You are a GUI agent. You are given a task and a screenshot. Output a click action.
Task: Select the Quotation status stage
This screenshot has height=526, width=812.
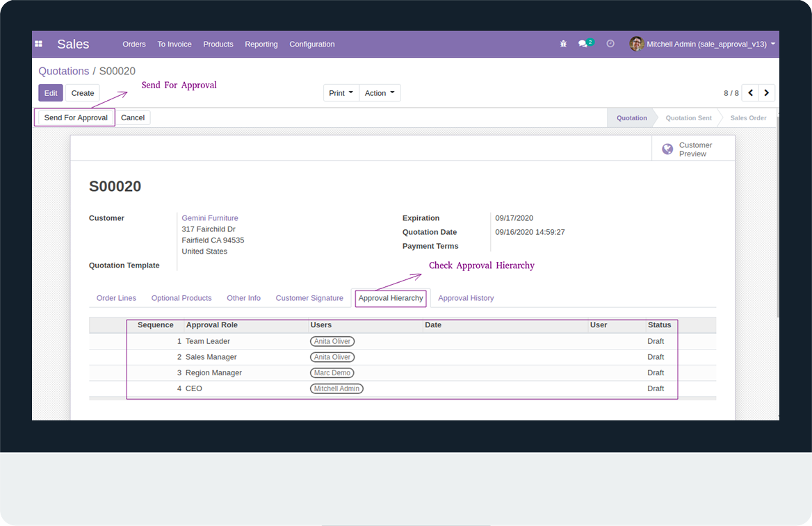[631, 118]
